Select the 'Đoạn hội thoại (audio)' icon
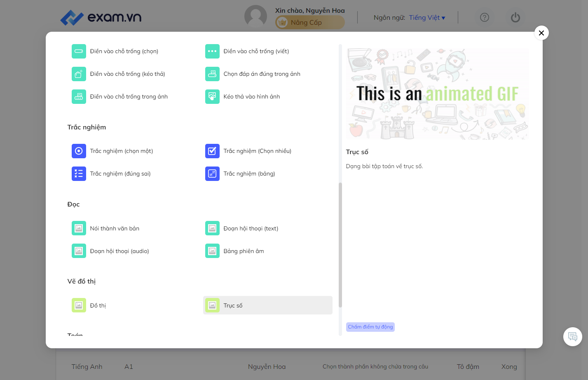Viewport: 588px width, 380px height. (79, 251)
